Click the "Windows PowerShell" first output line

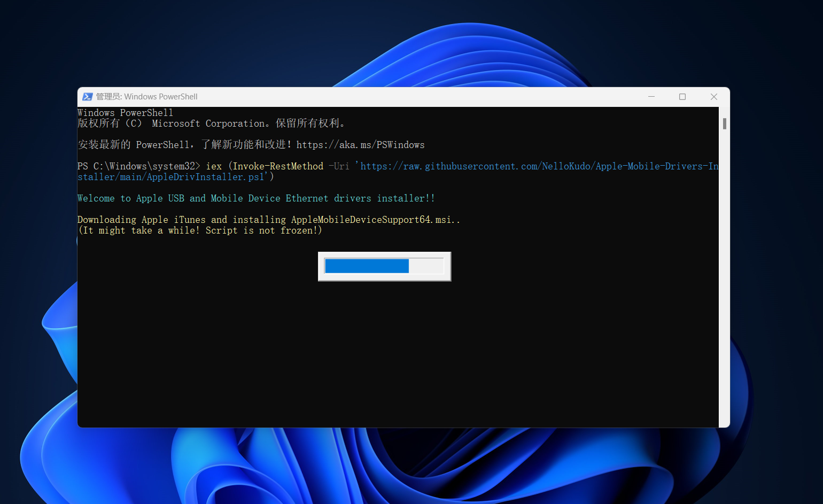125,113
